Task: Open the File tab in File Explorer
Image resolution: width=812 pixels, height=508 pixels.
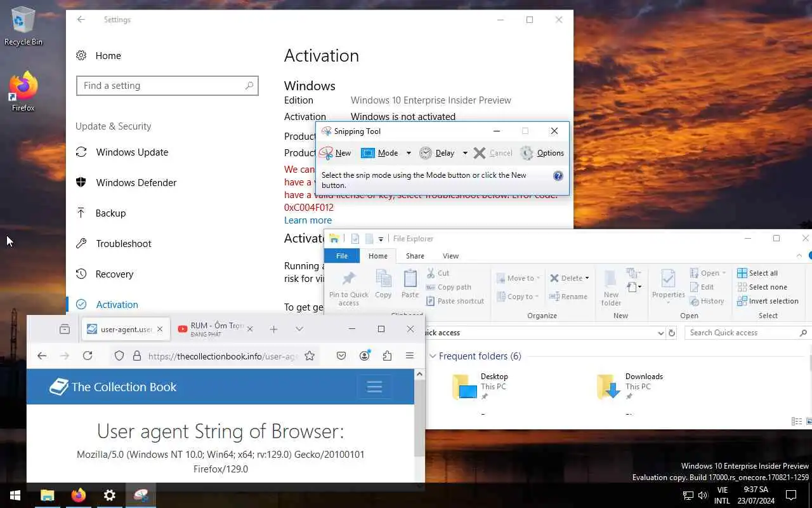Action: 342,256
